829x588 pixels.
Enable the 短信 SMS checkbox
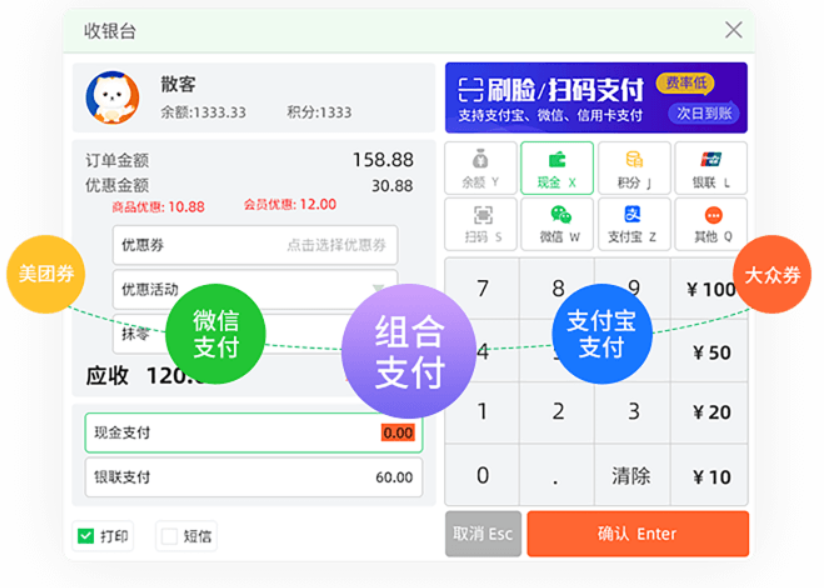169,536
